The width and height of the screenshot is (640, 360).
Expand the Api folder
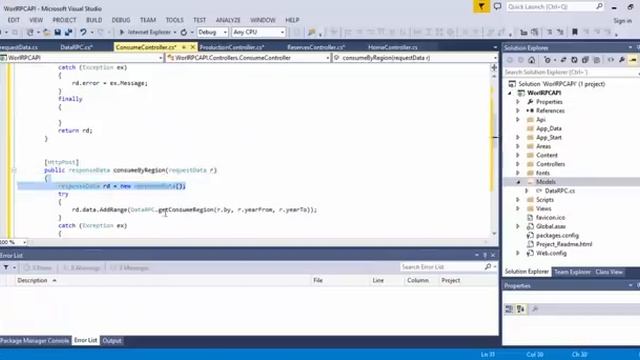518,120
